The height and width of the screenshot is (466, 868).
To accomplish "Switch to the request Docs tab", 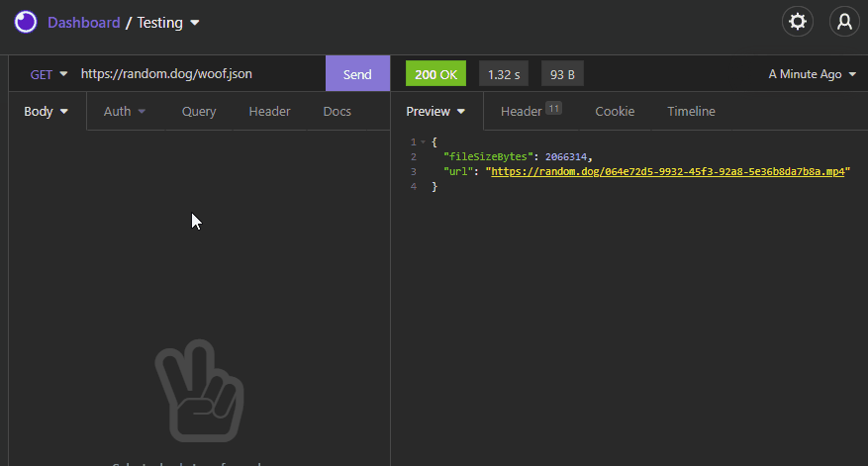I will [x=338, y=111].
